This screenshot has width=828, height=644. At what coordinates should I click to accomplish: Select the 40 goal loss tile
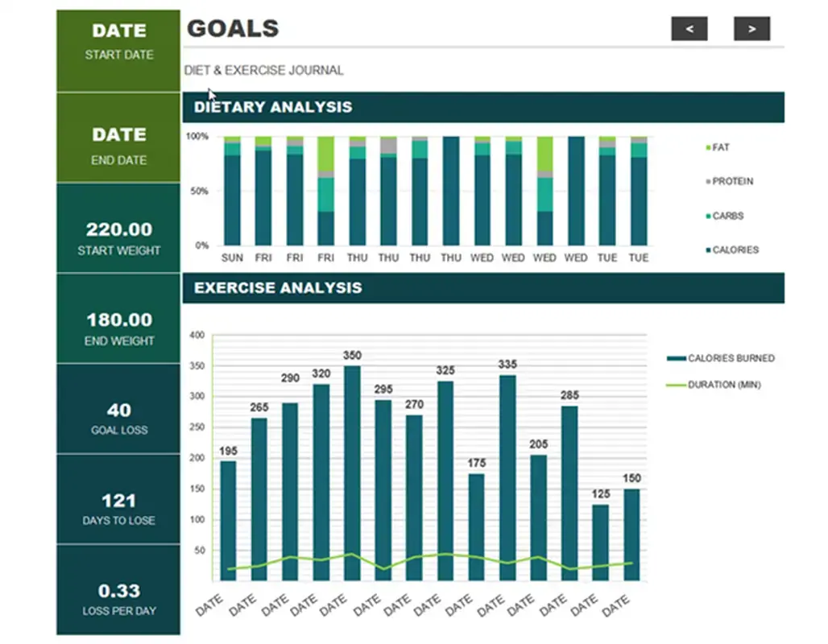pos(118,418)
